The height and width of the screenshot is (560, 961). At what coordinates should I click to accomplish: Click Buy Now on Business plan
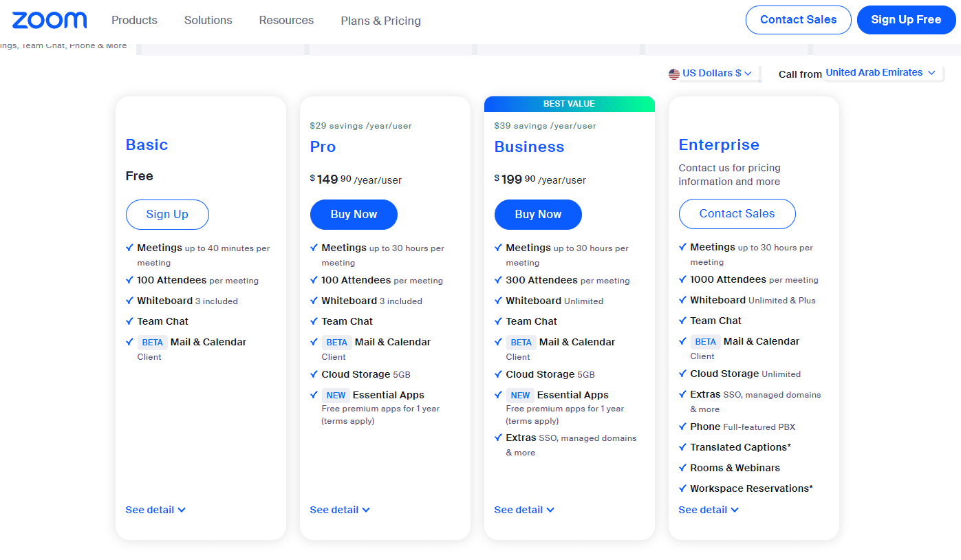pos(538,215)
